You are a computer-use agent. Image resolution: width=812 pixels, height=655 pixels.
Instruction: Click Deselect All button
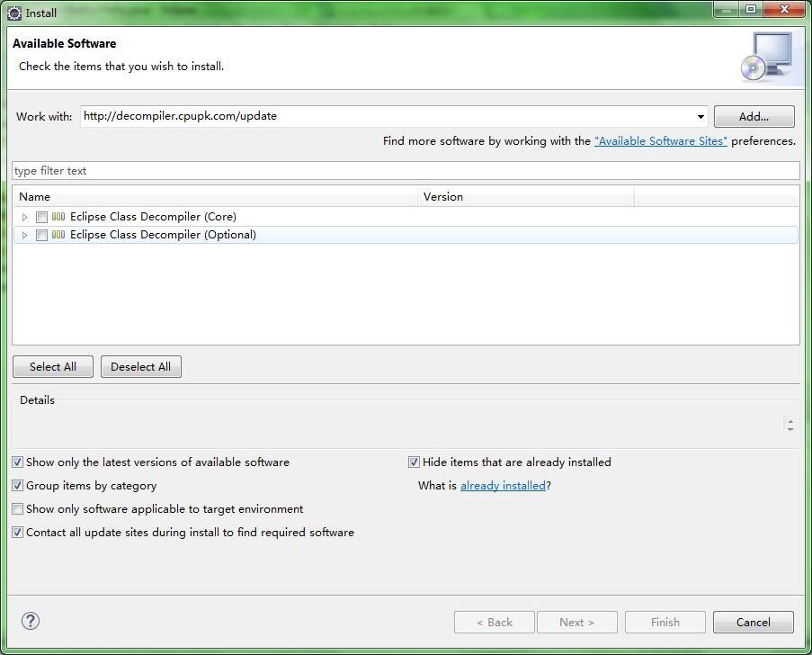(x=141, y=367)
